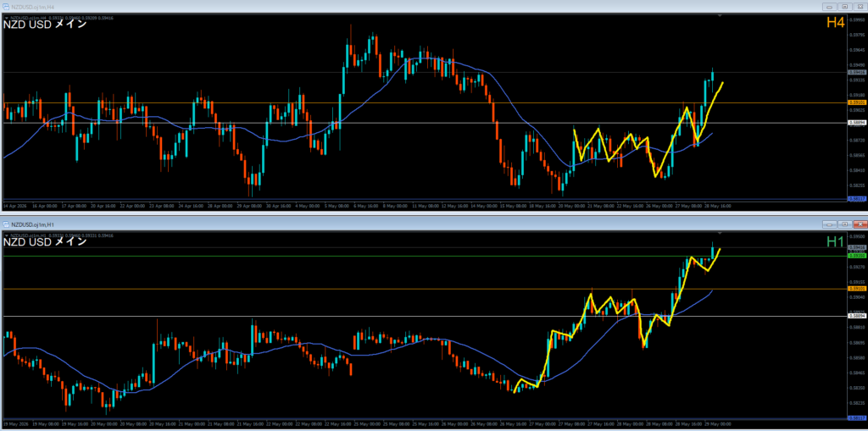Click the chart shift triangle atop H4 chart
Image resolution: width=868 pixels, height=431 pixels.
point(720,17)
